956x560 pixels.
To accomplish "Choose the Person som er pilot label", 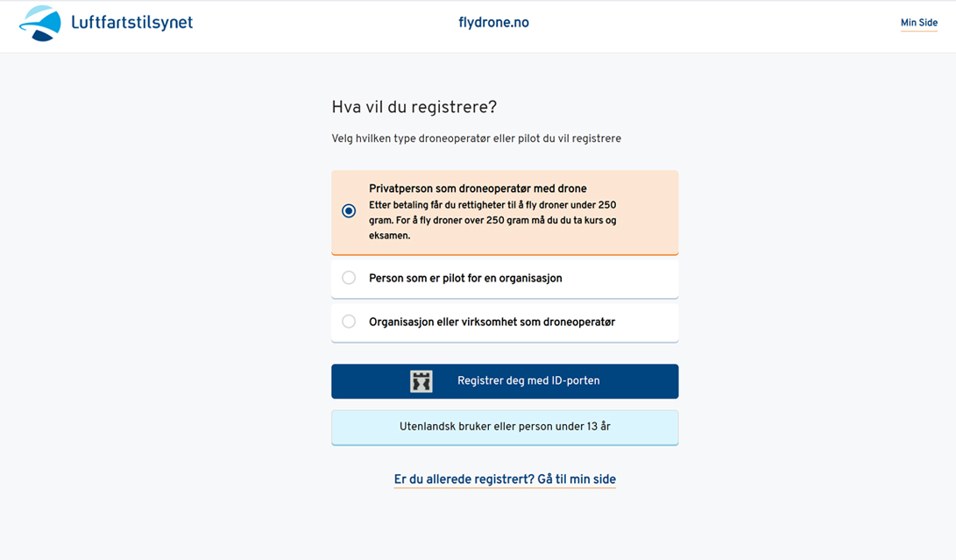I will tap(465, 278).
